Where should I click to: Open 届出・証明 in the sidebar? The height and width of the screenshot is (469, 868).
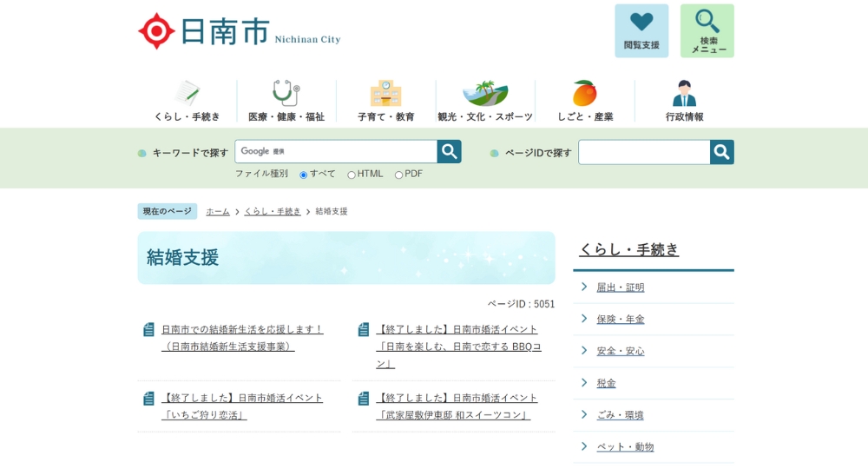pyautogui.click(x=620, y=287)
